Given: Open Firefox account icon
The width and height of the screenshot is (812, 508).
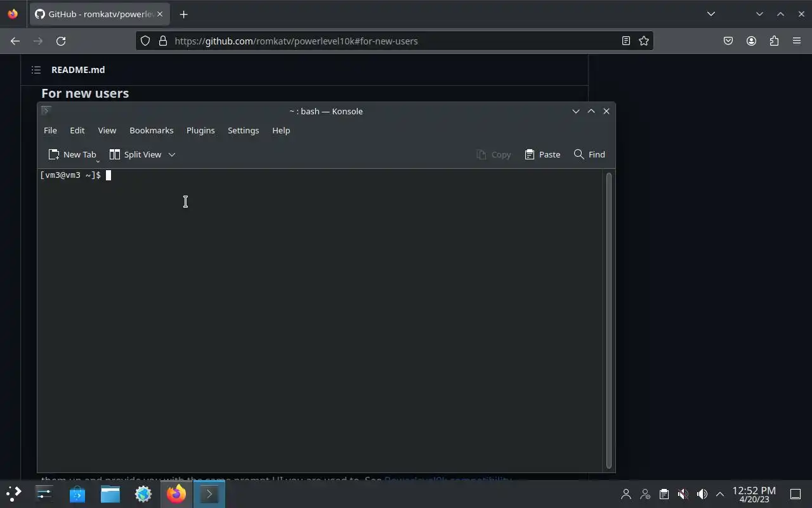Looking at the screenshot, I should click(751, 41).
